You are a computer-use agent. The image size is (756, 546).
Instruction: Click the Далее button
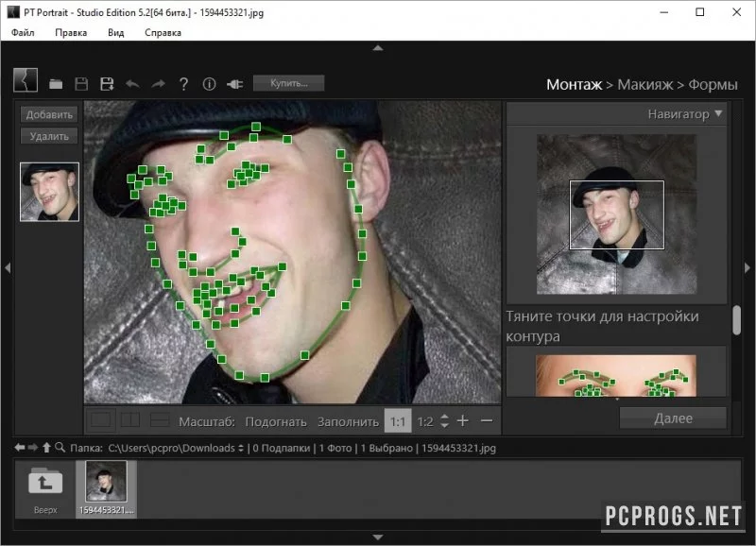673,418
